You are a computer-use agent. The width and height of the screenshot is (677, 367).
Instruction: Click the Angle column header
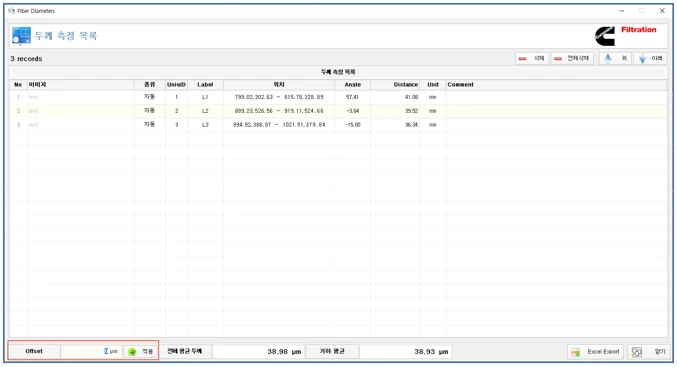tap(352, 85)
